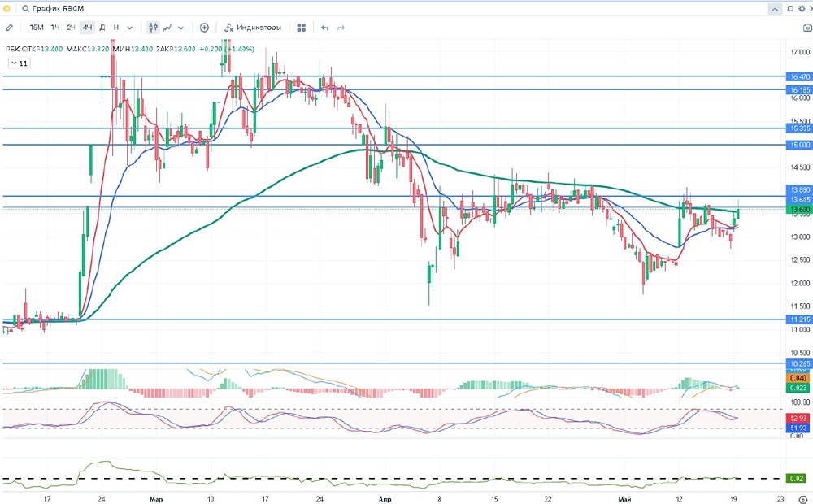Click the Апр label on time axis
The width and height of the screenshot is (813, 504).
[x=385, y=499]
